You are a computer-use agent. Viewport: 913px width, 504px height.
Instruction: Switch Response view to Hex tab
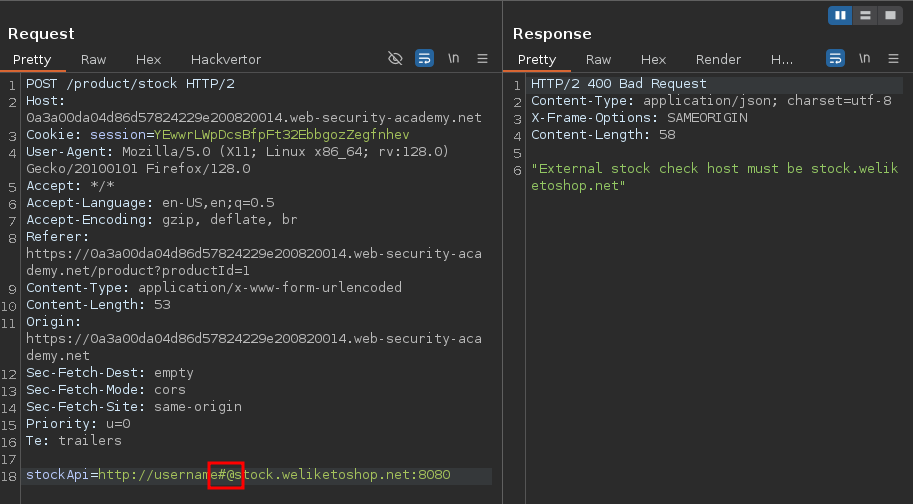[653, 59]
